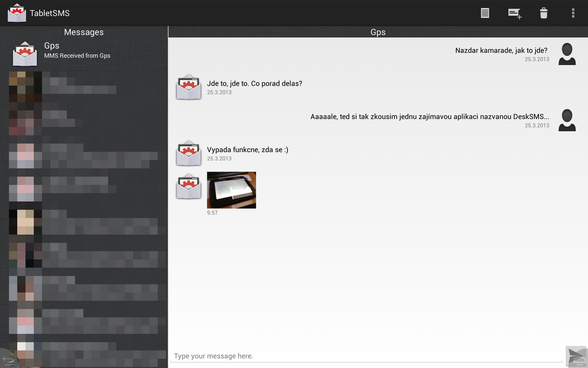Tap contact avatar beside the 'Aaaaale' message
This screenshot has width=588, height=368.
tap(567, 120)
